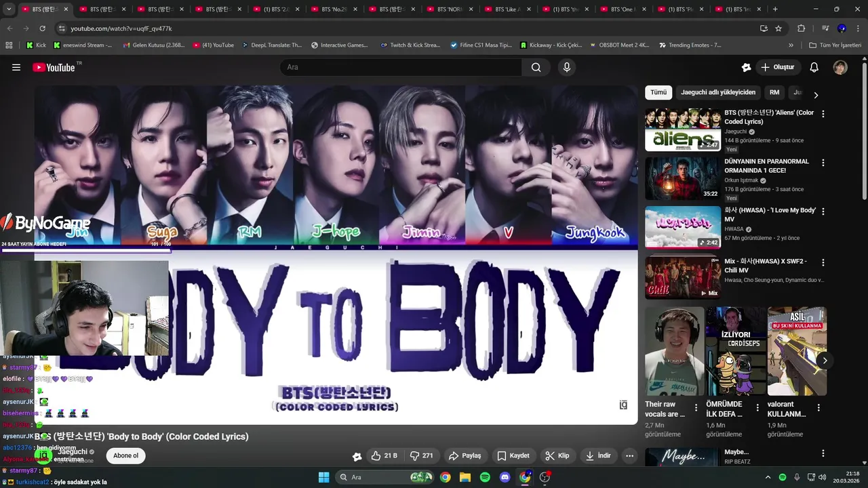Click the search magnifier button

[x=536, y=67]
